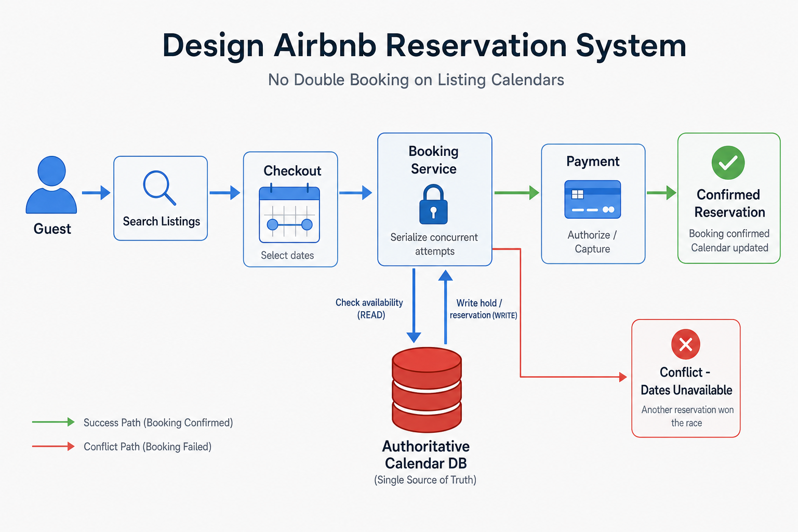Click 'Serialize concurrent attempts' text
The width and height of the screenshot is (798, 532).
point(434,244)
